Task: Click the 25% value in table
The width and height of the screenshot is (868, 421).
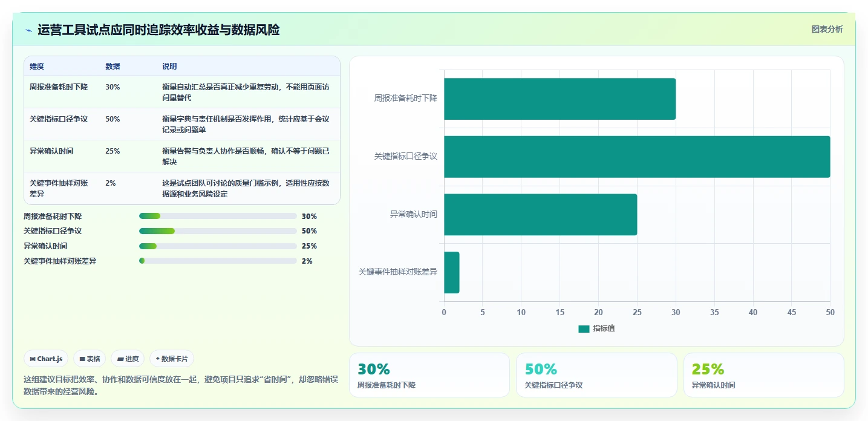Action: [113, 151]
